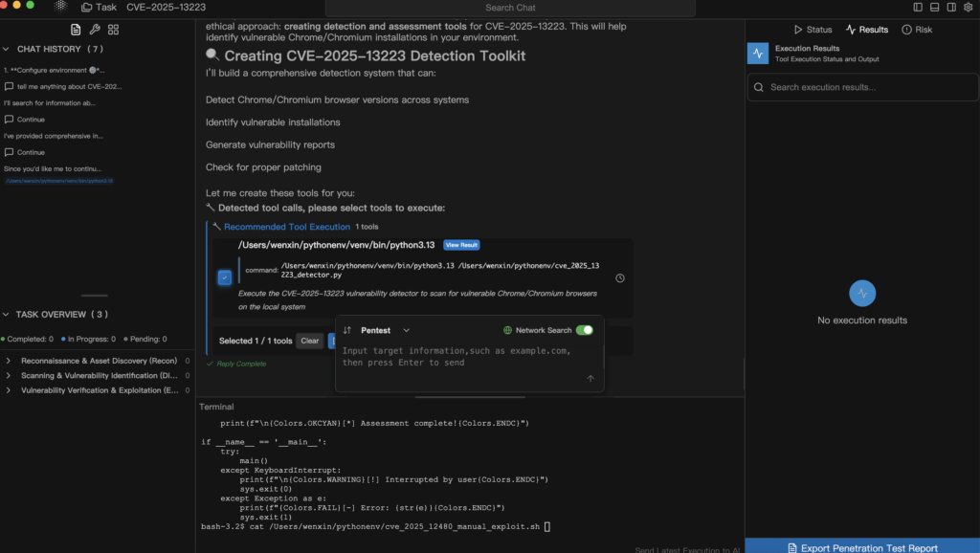Screen dimensions: 980x553
Task: Collapse the Chat History section
Action: pos(8,49)
